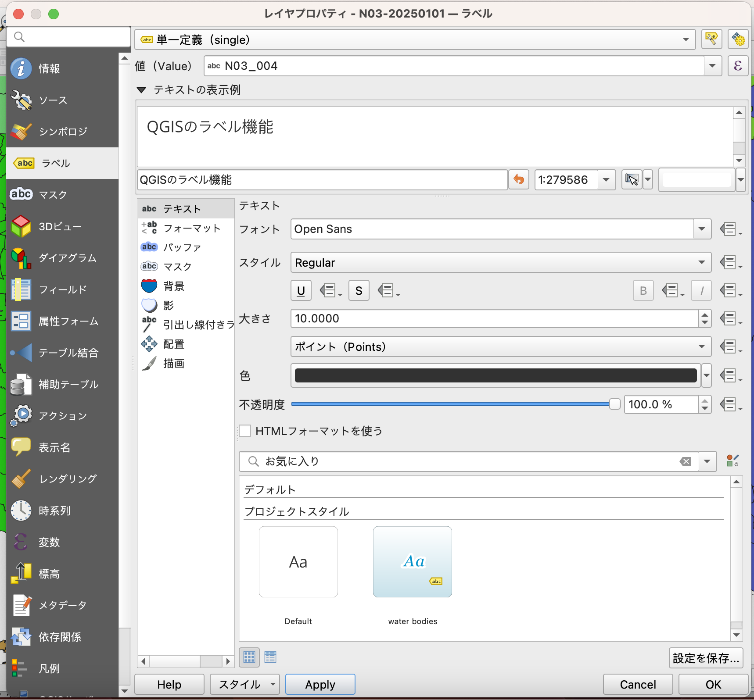Expand the Regular style dropdown
The height and width of the screenshot is (700, 754).
coord(500,263)
